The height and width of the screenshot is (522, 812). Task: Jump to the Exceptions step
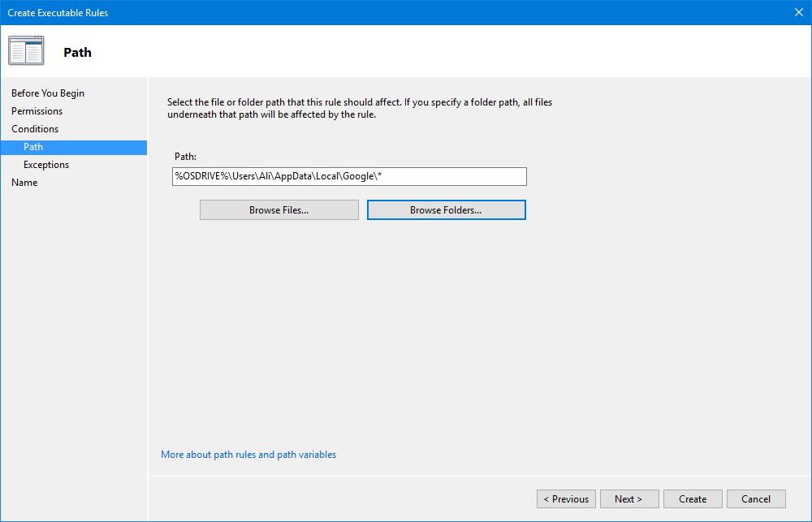point(46,165)
